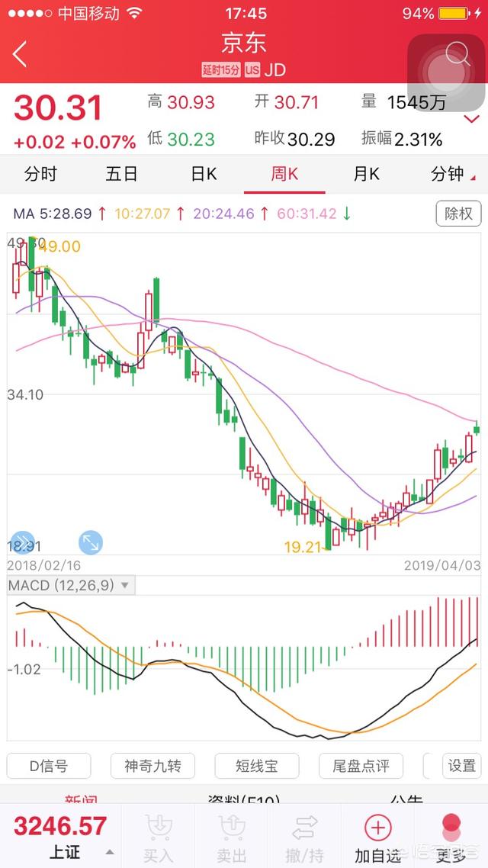Tap the 除权 button
488x868 pixels.
point(459,213)
